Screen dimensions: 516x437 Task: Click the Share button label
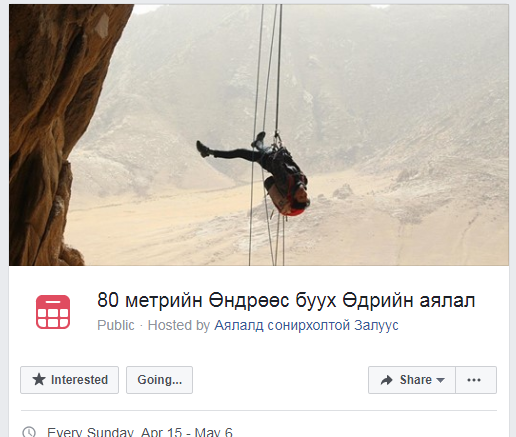point(416,380)
